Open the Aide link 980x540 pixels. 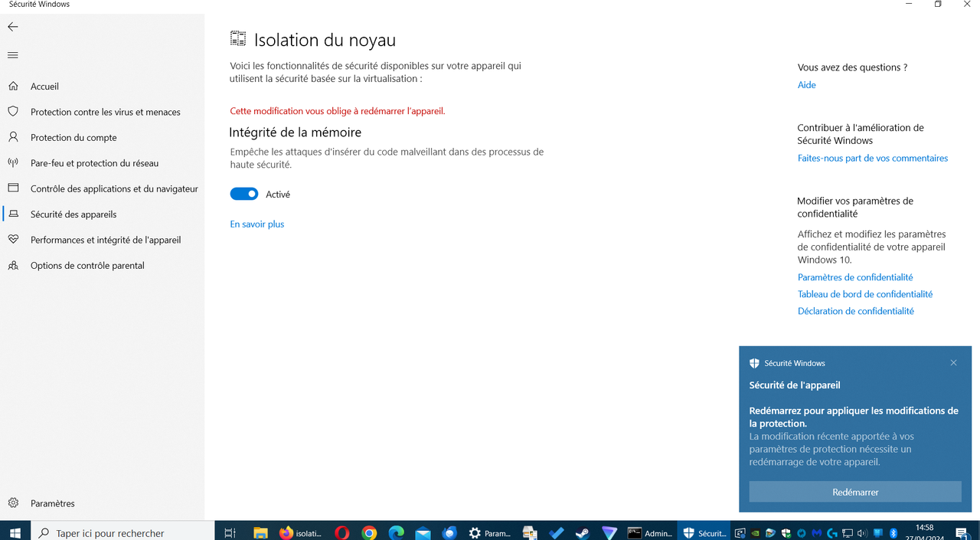807,85
